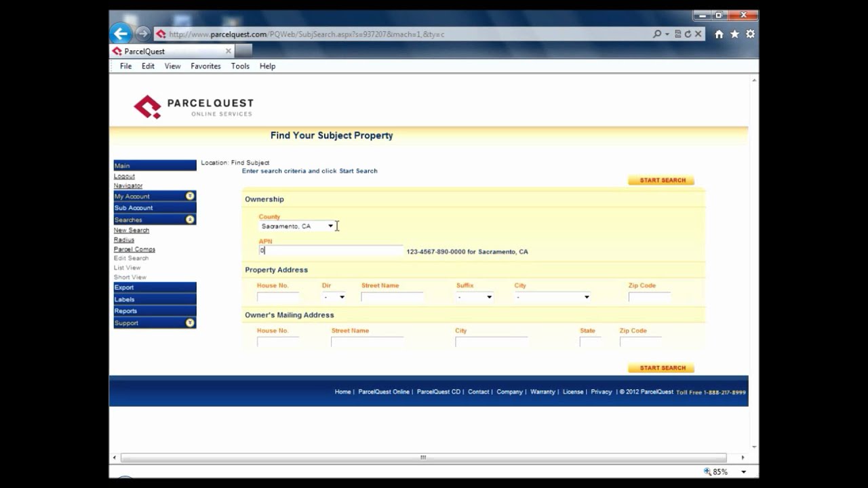Click the browser Forward arrow button
This screenshot has height=488, width=868.
click(x=142, y=33)
